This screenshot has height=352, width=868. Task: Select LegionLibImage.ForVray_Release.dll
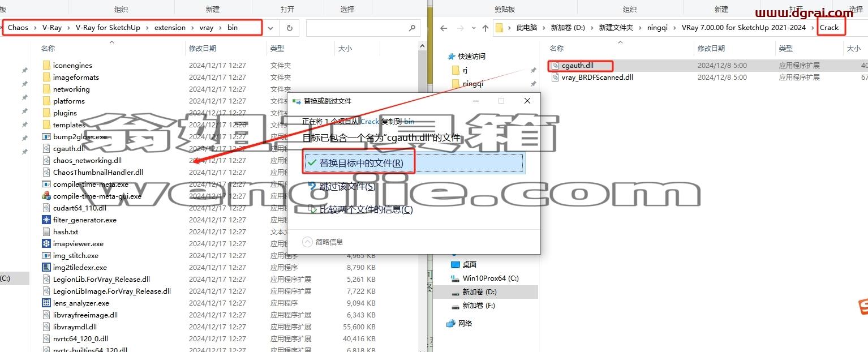[x=111, y=291]
